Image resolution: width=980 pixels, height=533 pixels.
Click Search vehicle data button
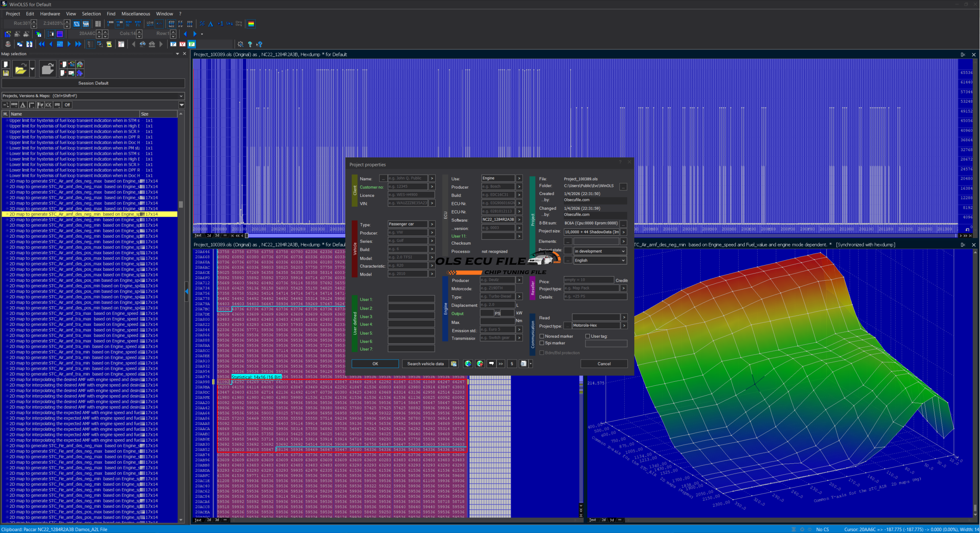pyautogui.click(x=425, y=364)
